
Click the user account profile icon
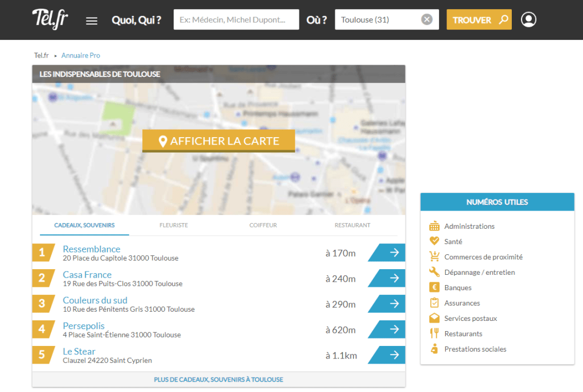point(528,20)
